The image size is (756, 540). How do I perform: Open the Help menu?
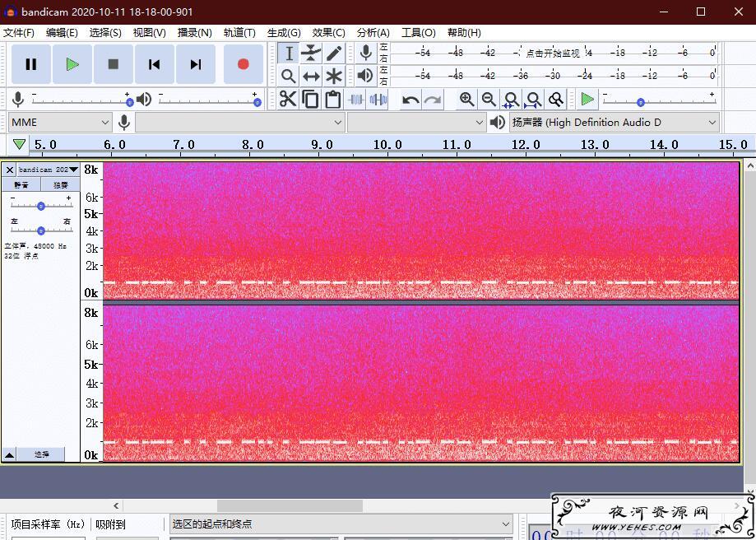[464, 33]
